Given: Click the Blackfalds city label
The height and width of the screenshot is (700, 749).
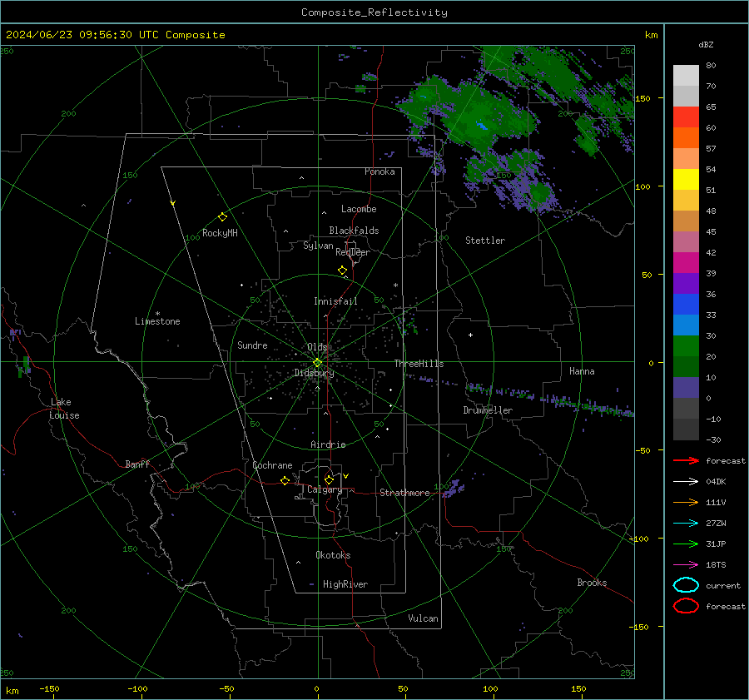Looking at the screenshot, I should coord(354,231).
